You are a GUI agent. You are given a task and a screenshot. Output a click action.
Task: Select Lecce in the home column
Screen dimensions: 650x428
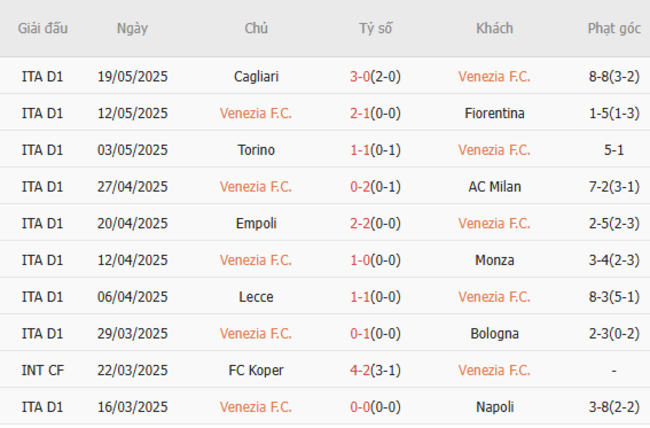256,297
